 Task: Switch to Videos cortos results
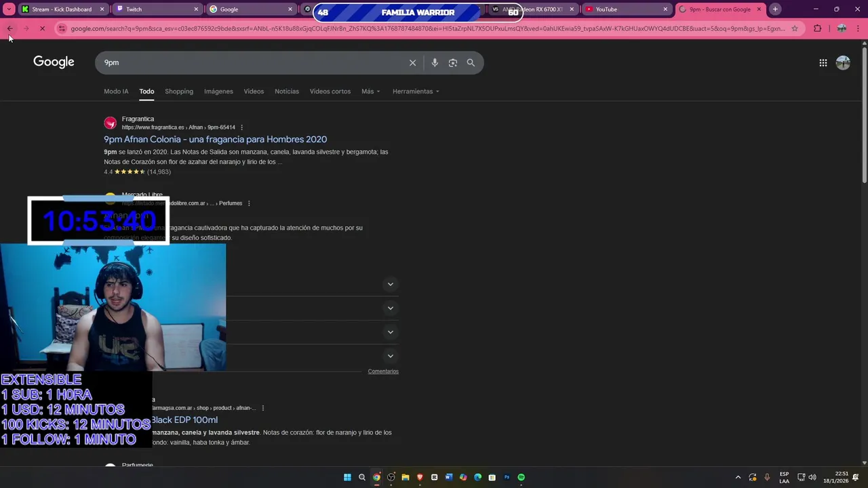[330, 91]
